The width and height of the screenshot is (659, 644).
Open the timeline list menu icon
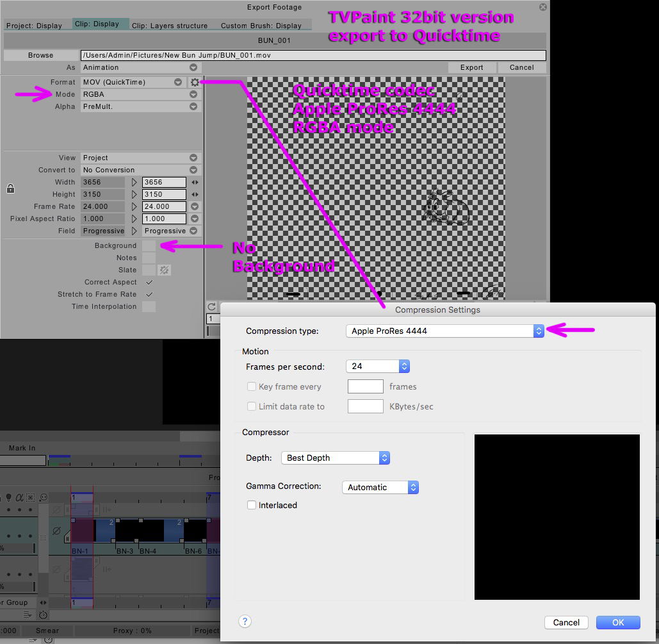[x=28, y=615]
